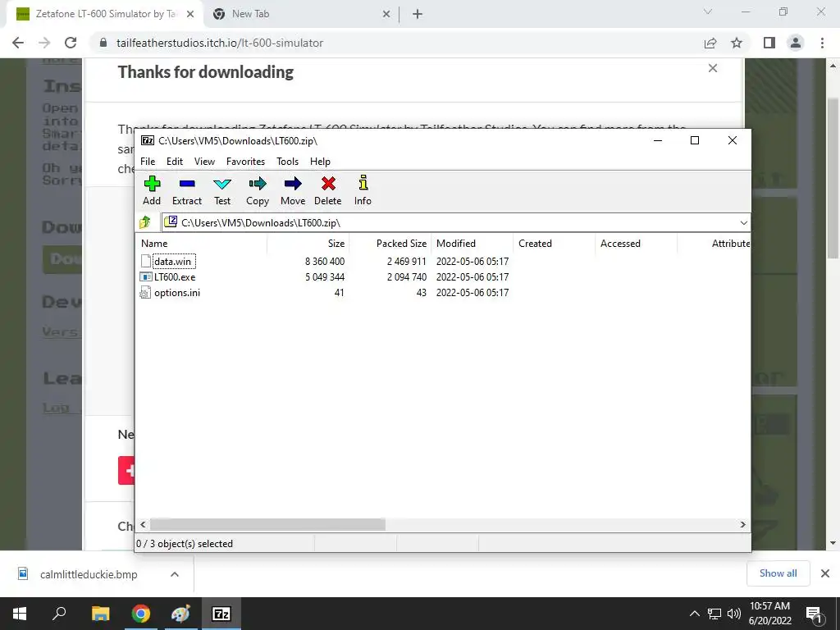Click the Add toolbar icon in 7-Zip
The height and width of the screenshot is (630, 840).
[x=152, y=184]
